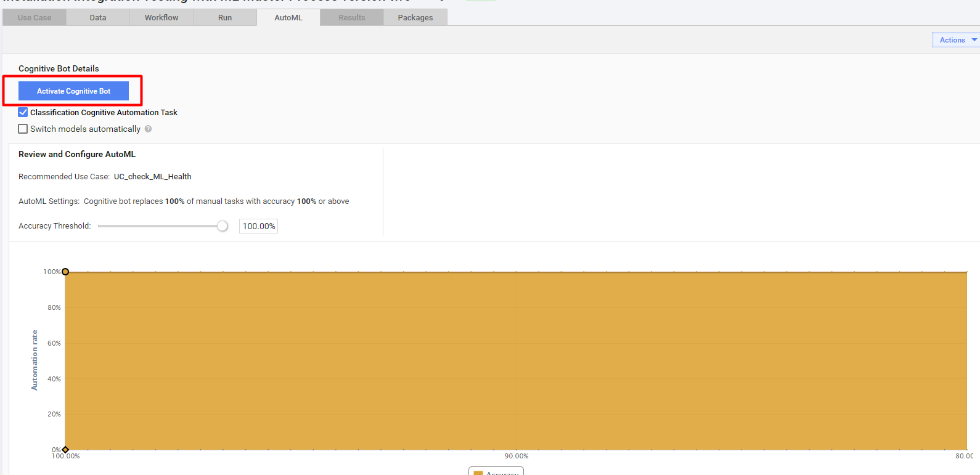Image resolution: width=980 pixels, height=475 pixels.
Task: Select the Run tab
Action: pyautogui.click(x=225, y=18)
